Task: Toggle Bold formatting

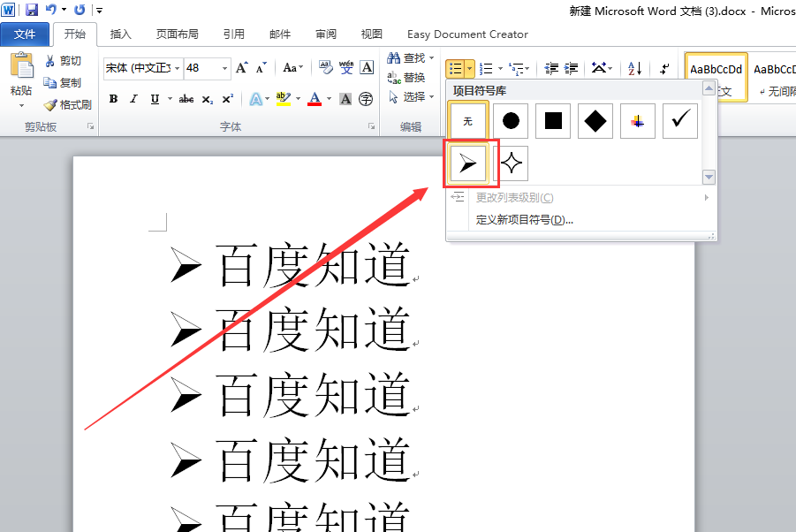Action: click(114, 99)
